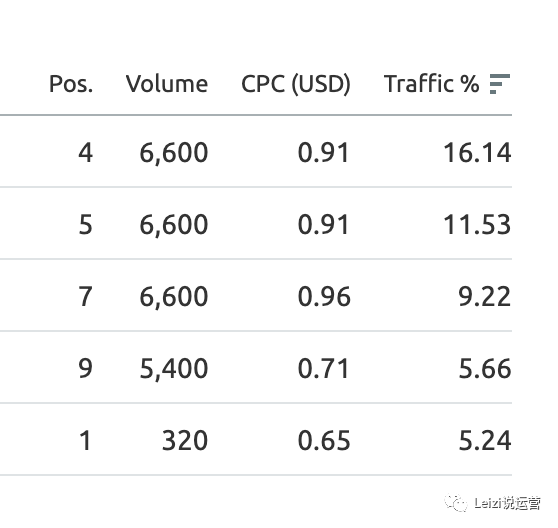Select position 4 in first row
The height and width of the screenshot is (528, 558).
85,153
